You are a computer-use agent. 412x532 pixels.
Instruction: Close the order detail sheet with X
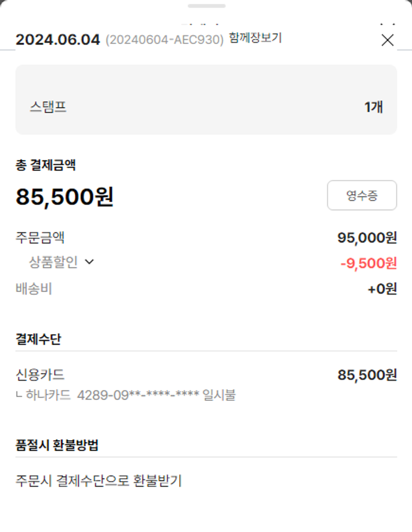point(388,40)
